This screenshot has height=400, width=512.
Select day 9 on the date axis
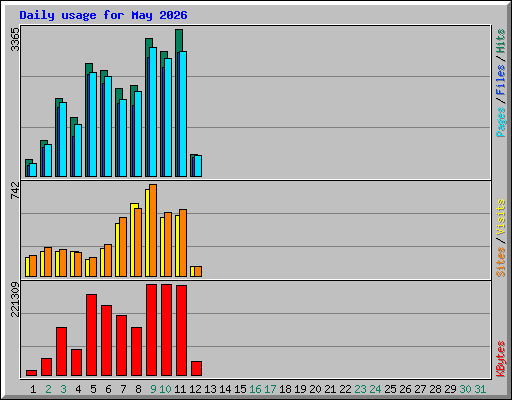point(153,389)
